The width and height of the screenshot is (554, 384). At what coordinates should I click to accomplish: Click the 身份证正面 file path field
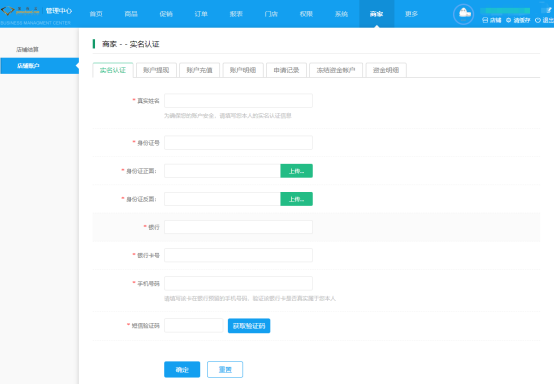click(222, 171)
